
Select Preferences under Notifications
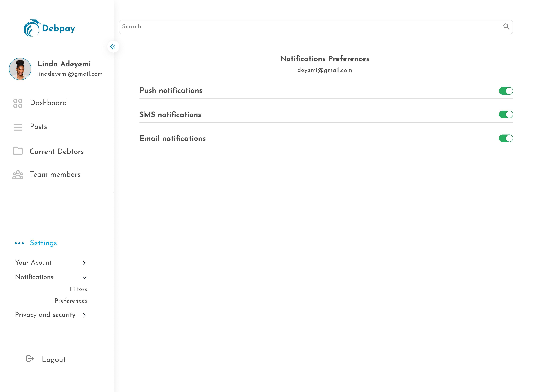tap(71, 301)
